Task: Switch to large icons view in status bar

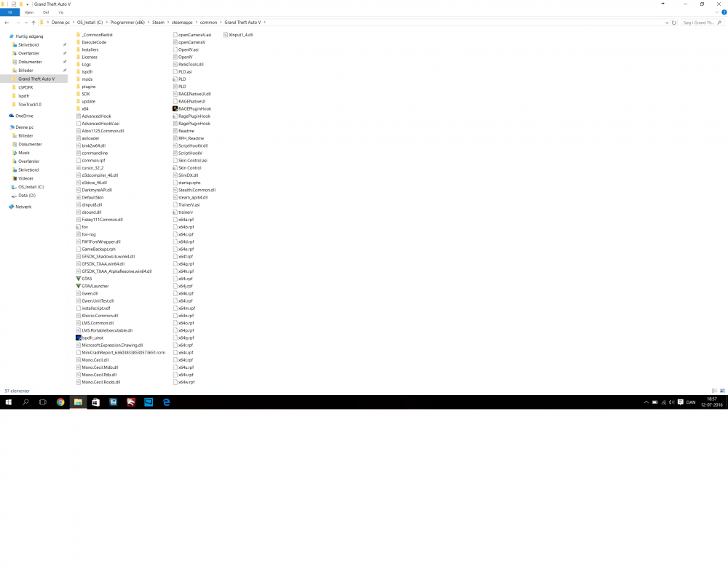Action: coord(722,391)
